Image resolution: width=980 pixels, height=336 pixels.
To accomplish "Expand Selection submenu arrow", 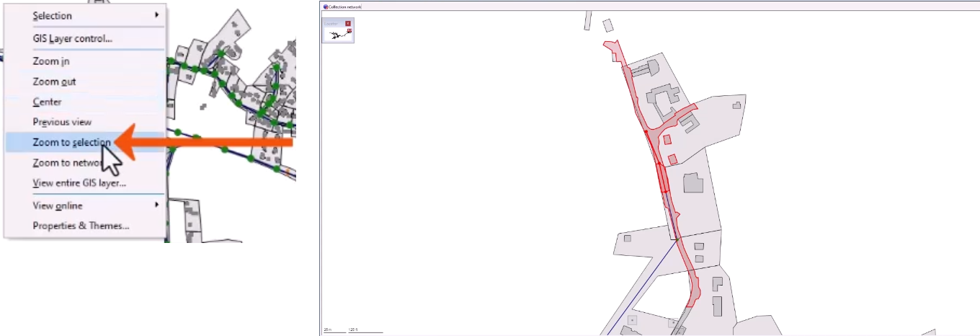I will (157, 15).
